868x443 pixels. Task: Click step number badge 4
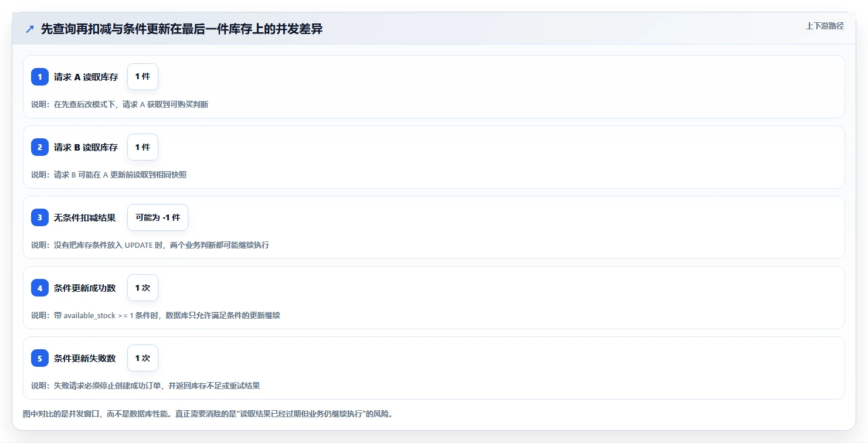[40, 288]
